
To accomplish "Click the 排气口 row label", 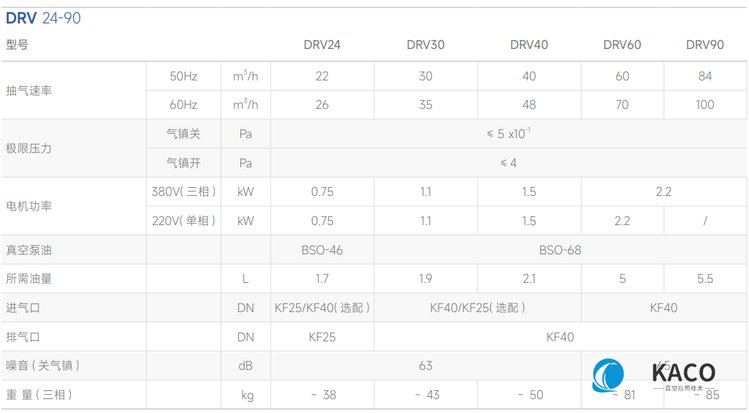I will (22, 337).
